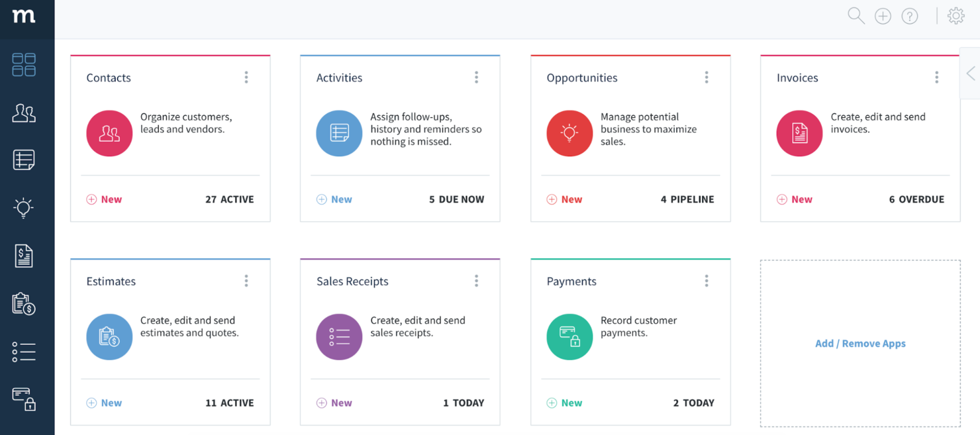
Task: Open the Invoices card options menu
Action: point(937,77)
